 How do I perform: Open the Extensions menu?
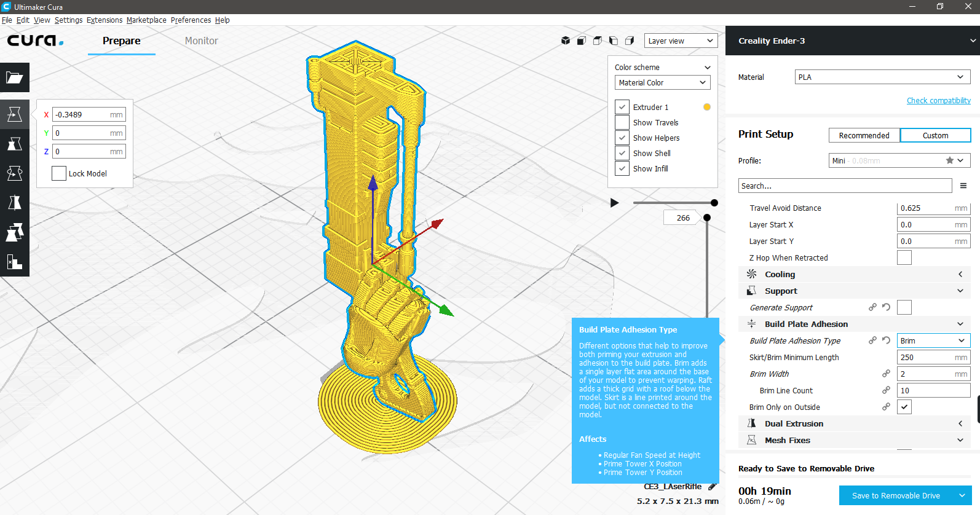tap(105, 20)
